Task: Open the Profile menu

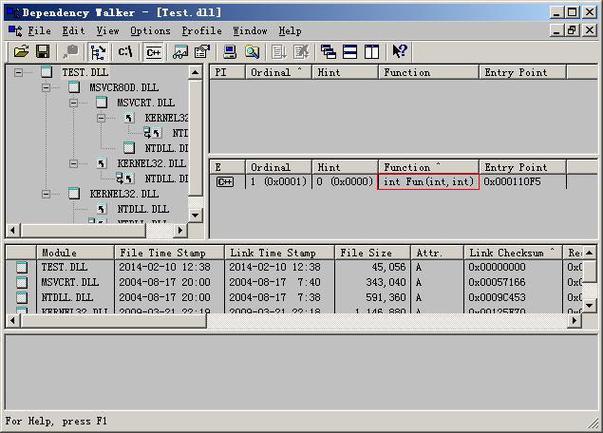Action: pyautogui.click(x=202, y=31)
